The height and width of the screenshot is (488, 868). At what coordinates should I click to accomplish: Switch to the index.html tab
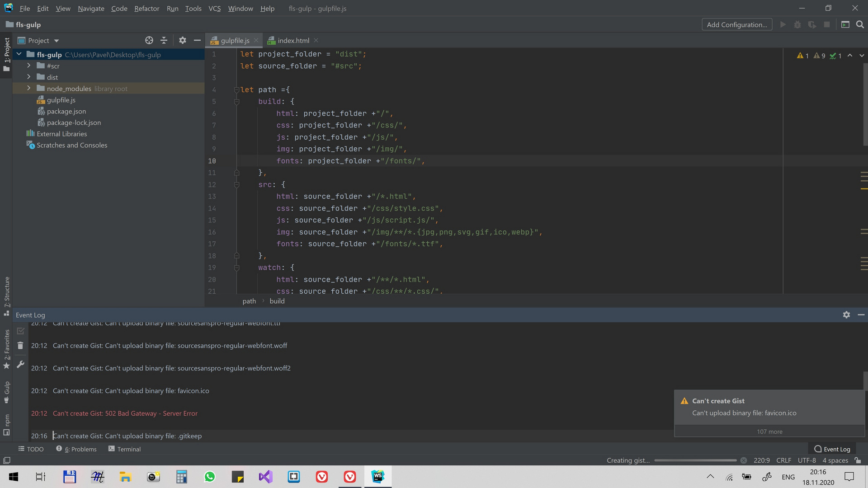[x=293, y=40]
